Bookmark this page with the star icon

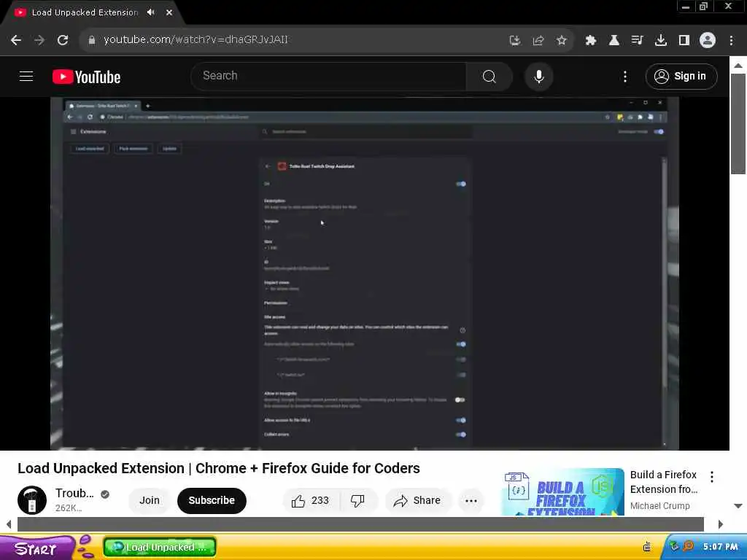(x=562, y=41)
